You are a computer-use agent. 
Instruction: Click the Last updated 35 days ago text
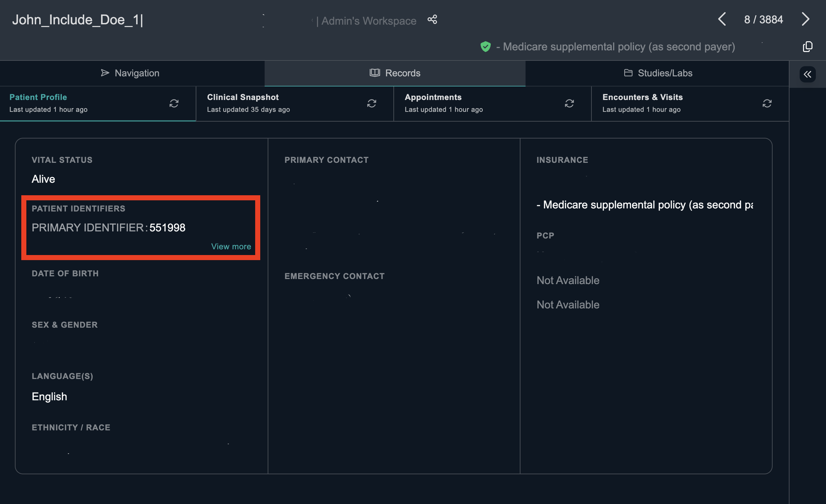pyautogui.click(x=248, y=109)
